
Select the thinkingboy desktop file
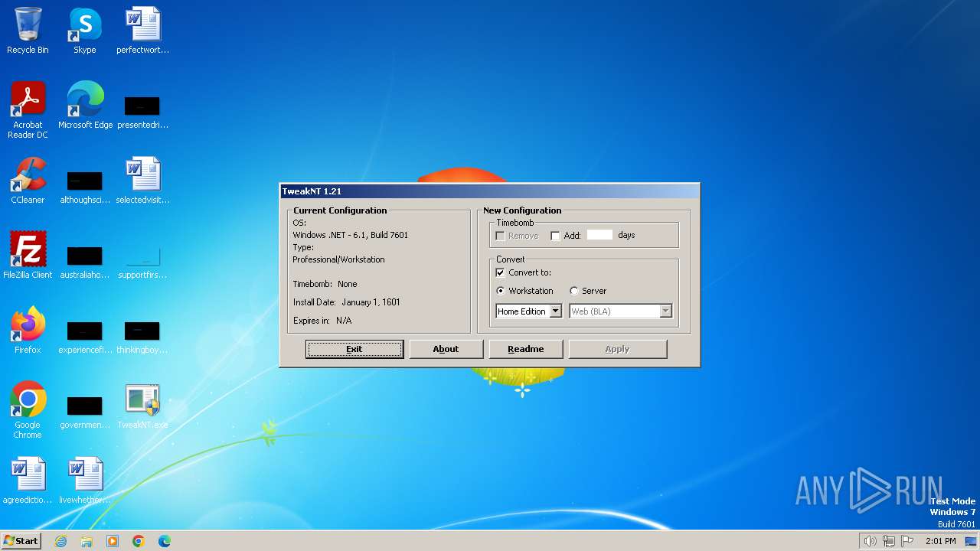pos(142,336)
